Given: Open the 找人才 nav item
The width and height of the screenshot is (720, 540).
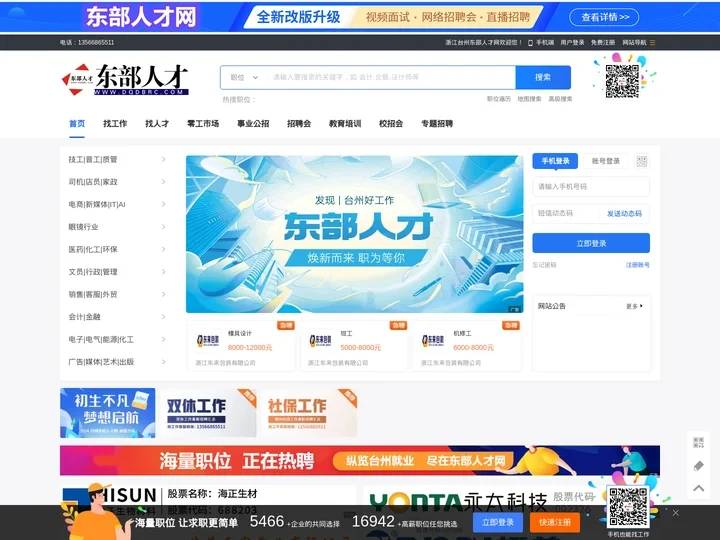Looking at the screenshot, I should click(157, 124).
